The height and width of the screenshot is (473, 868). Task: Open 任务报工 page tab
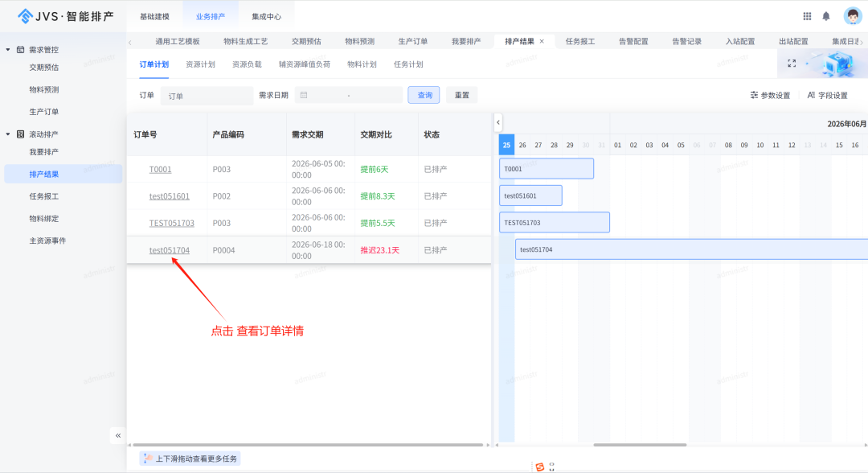[x=580, y=42]
